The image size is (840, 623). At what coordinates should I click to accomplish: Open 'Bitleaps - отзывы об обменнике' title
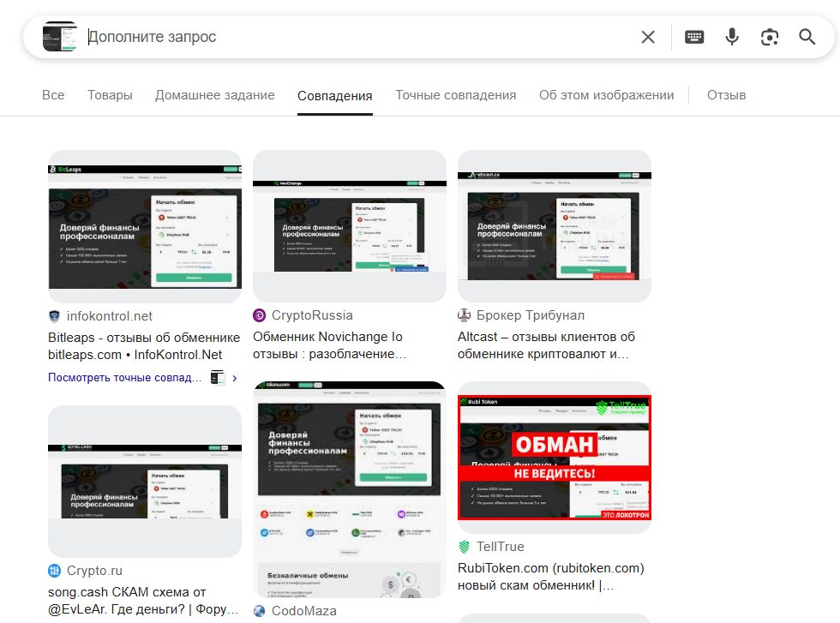pos(144,346)
